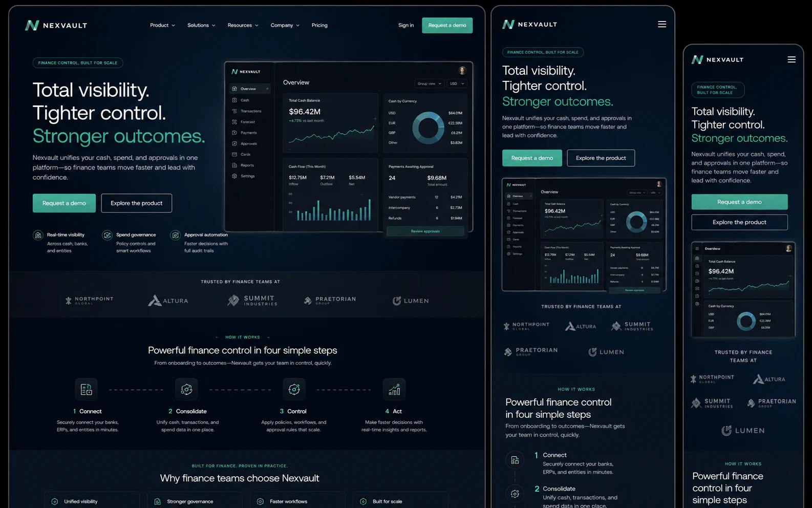812x508 pixels.
Task: Open the Resources dropdown menu
Action: click(x=243, y=25)
